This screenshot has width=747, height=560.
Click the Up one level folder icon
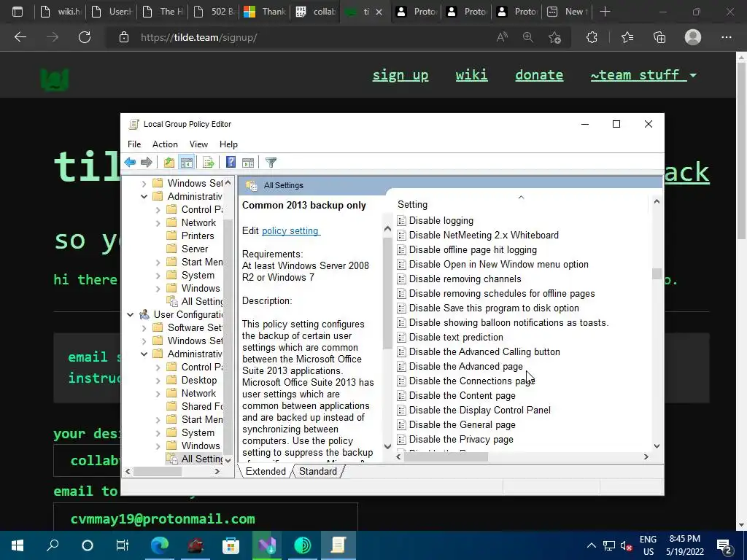click(x=169, y=163)
